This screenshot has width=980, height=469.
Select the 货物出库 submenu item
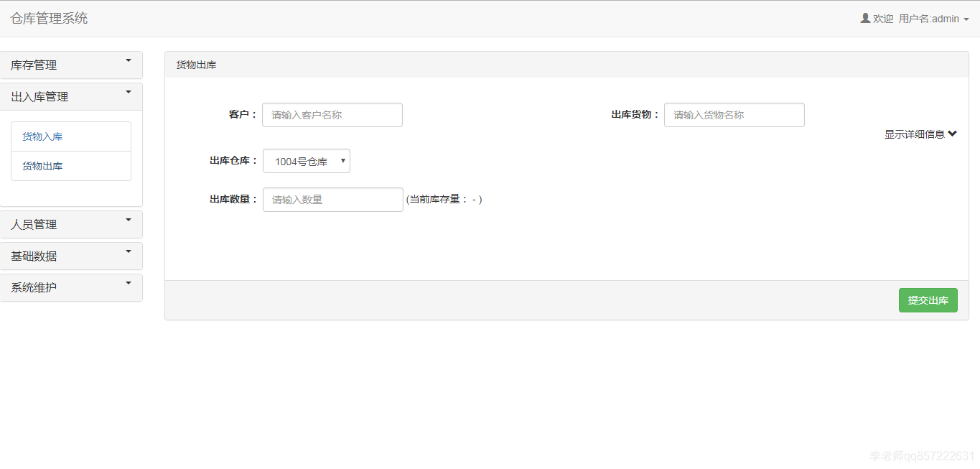point(70,166)
